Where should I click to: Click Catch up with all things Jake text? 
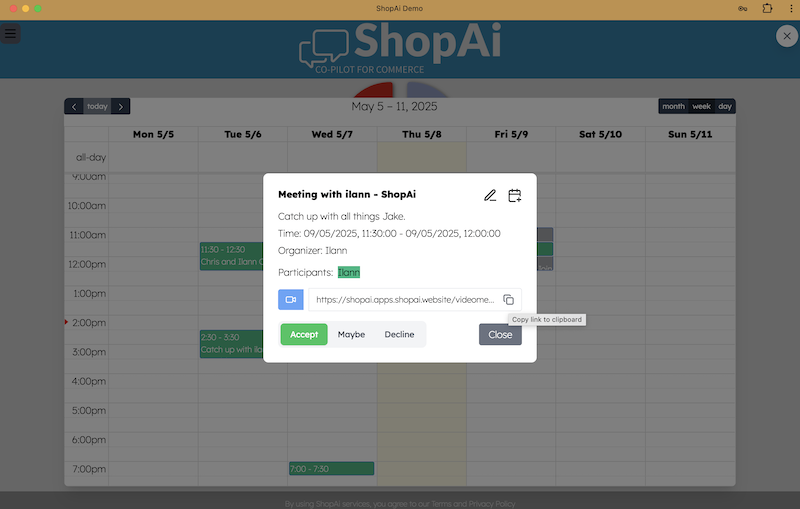pos(342,216)
